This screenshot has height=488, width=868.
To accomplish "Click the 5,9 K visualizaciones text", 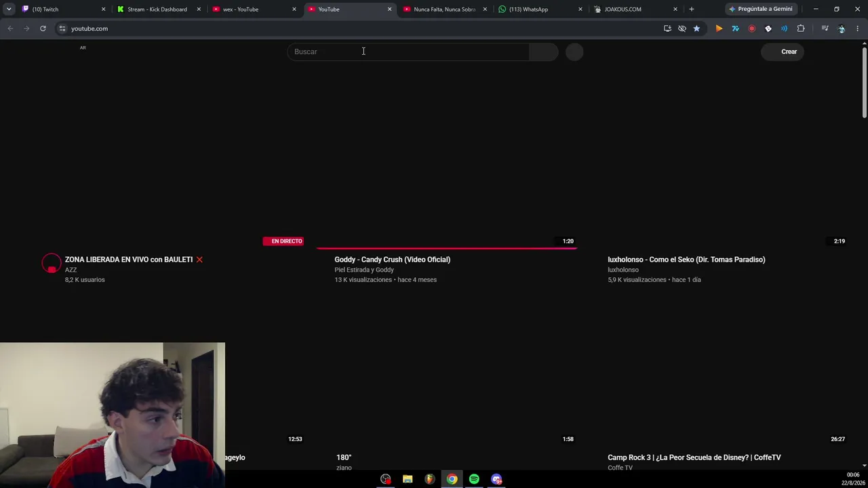I will pyautogui.click(x=636, y=280).
